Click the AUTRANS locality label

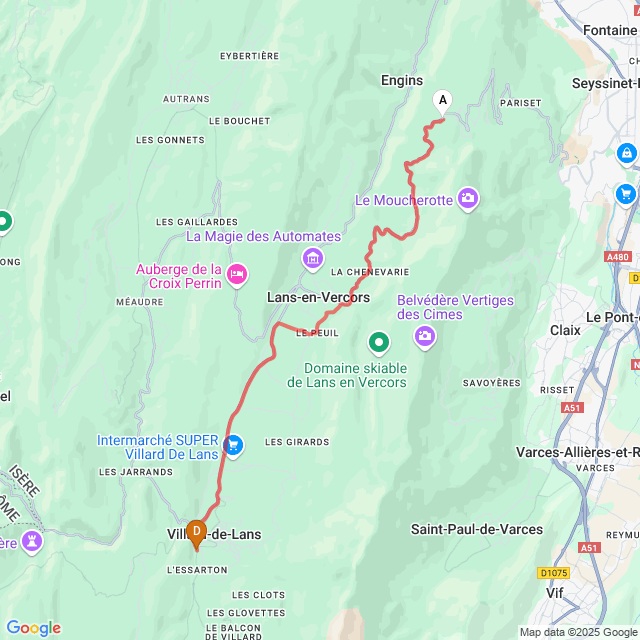pyautogui.click(x=186, y=99)
